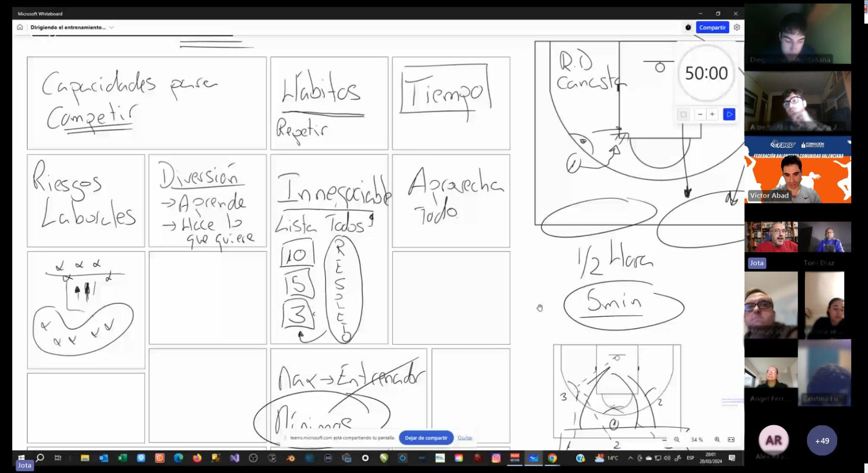Open Outlook from taskbar
Image resolution: width=868 pixels, height=473 pixels.
click(x=104, y=458)
